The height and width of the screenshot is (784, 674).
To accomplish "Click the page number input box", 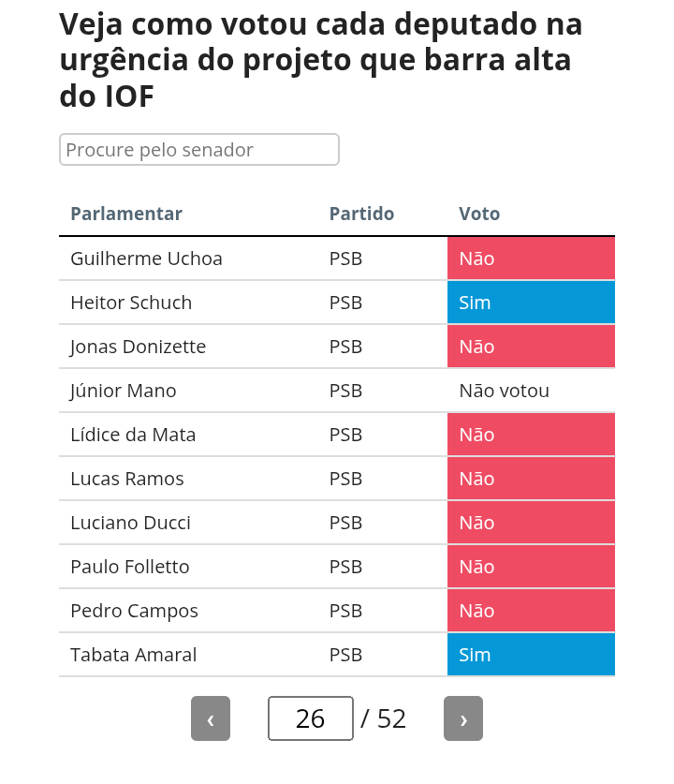I will click(x=311, y=718).
